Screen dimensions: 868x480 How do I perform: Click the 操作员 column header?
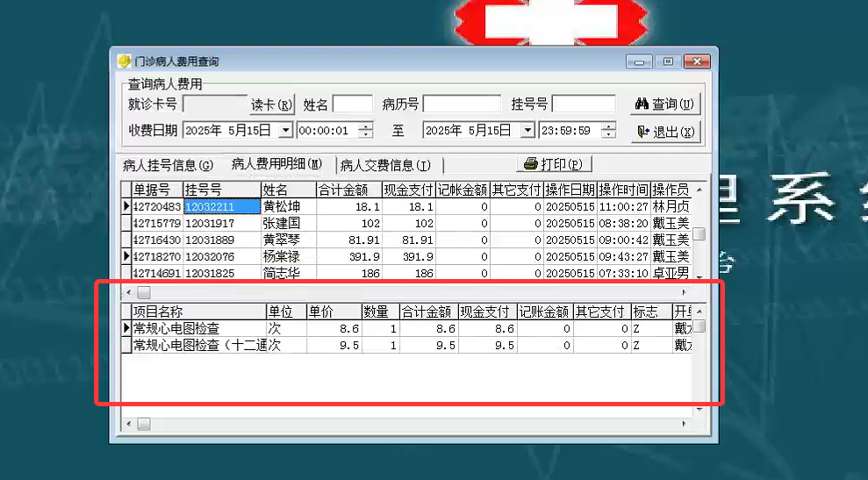[x=671, y=190]
